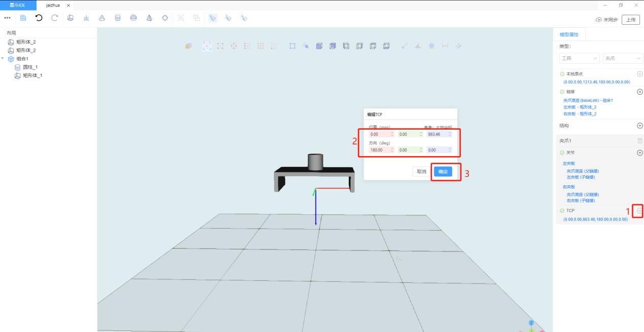Switch to the 墨斗IDE tab

click(x=18, y=5)
